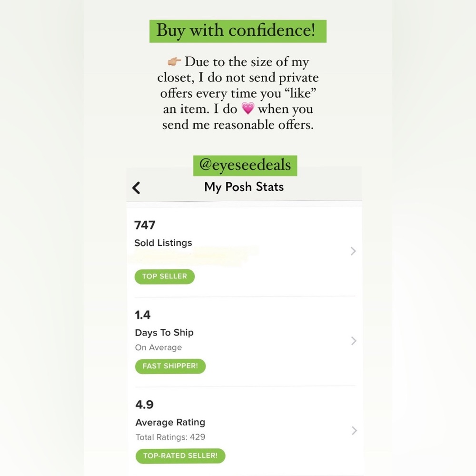Click the On Average subtitle
This screenshot has height=476, width=476.
(159, 347)
